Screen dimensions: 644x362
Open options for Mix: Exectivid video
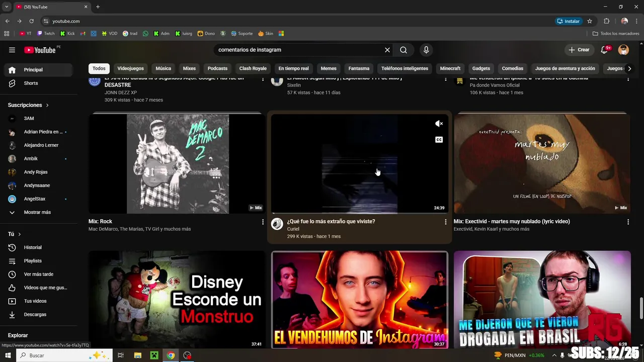[628, 222]
